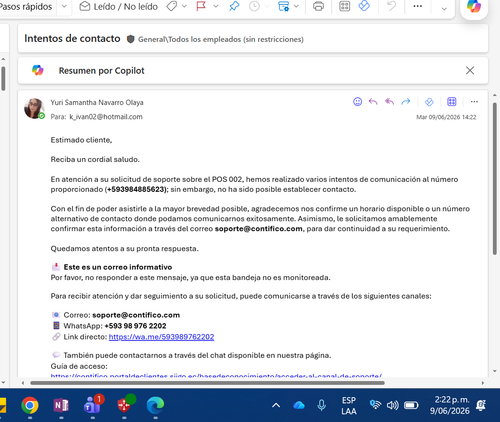Mark message with Leído / No leído
Image resolution: width=500 pixels, height=422 pixels.
[x=118, y=6]
